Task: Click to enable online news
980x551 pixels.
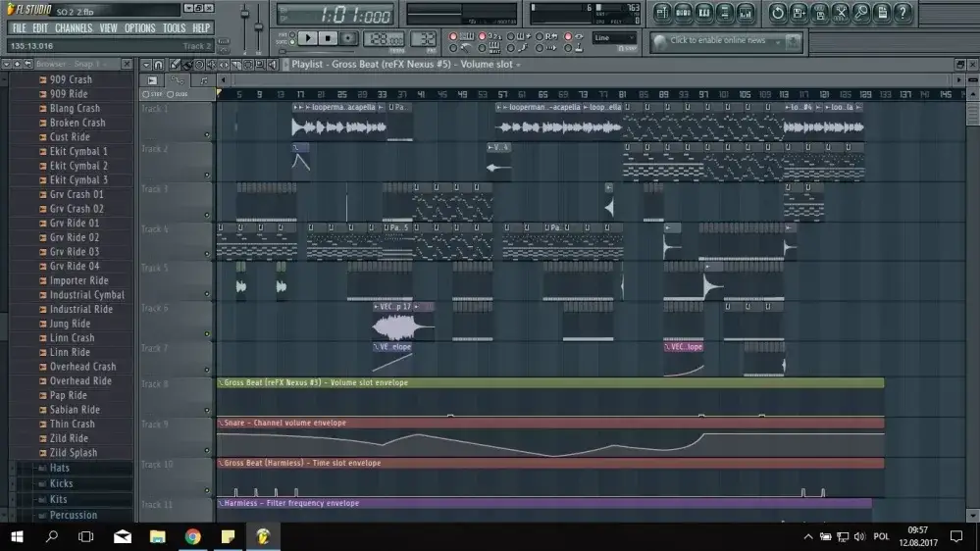Action: click(x=726, y=41)
